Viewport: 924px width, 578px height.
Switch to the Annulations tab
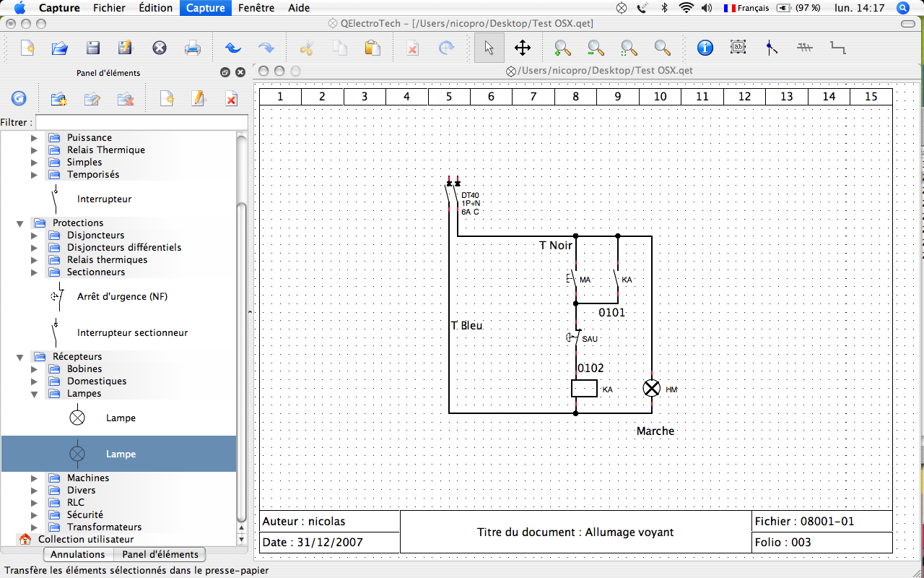tap(78, 554)
